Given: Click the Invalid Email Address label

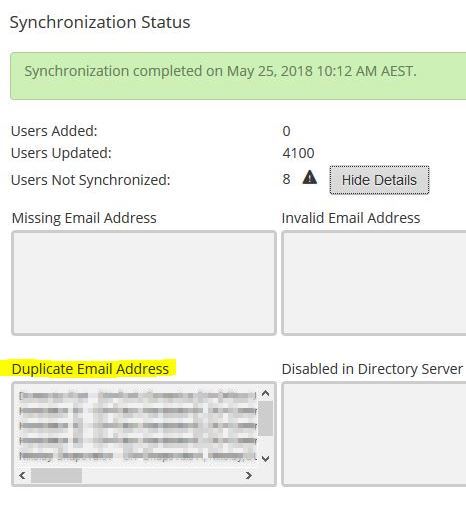Looking at the screenshot, I should click(x=351, y=218).
